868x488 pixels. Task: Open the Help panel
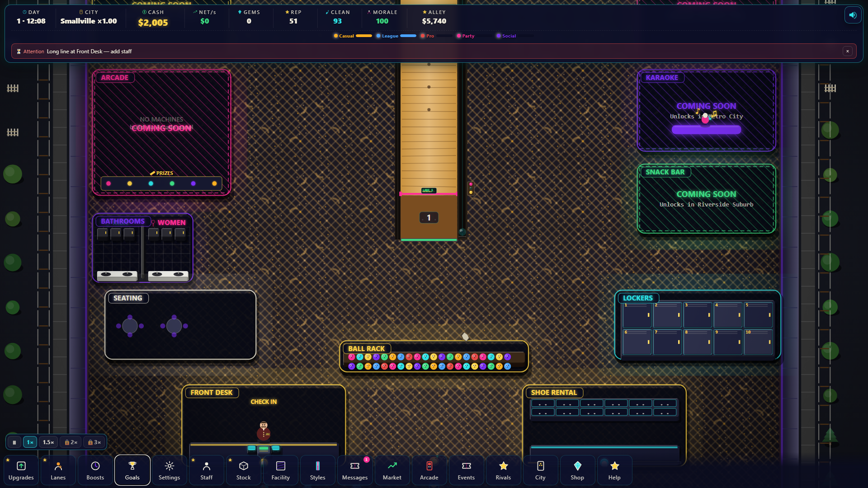[x=614, y=470]
